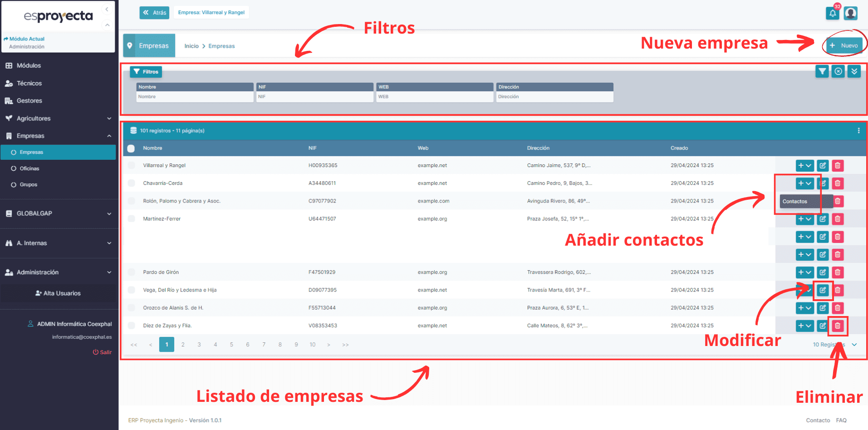The width and height of the screenshot is (868, 430).
Task: Click the user profile avatar icon
Action: pos(851,13)
